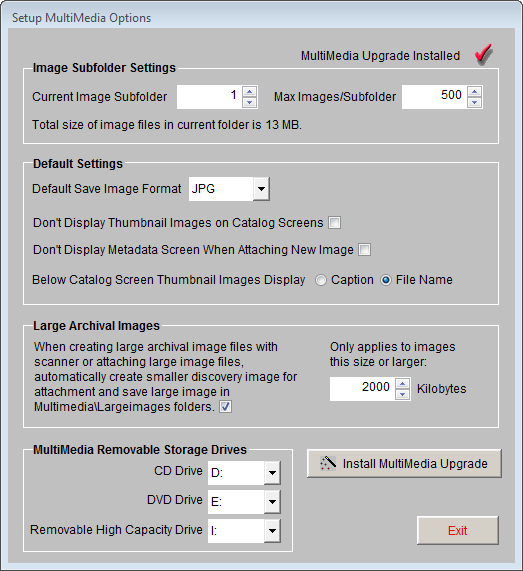Open the Removable High Capacity Drive dropdown
523x571 pixels.
point(272,531)
